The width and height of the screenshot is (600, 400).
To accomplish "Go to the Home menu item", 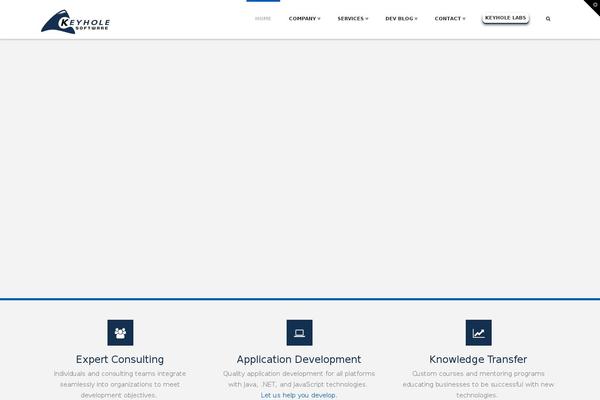I will click(263, 18).
